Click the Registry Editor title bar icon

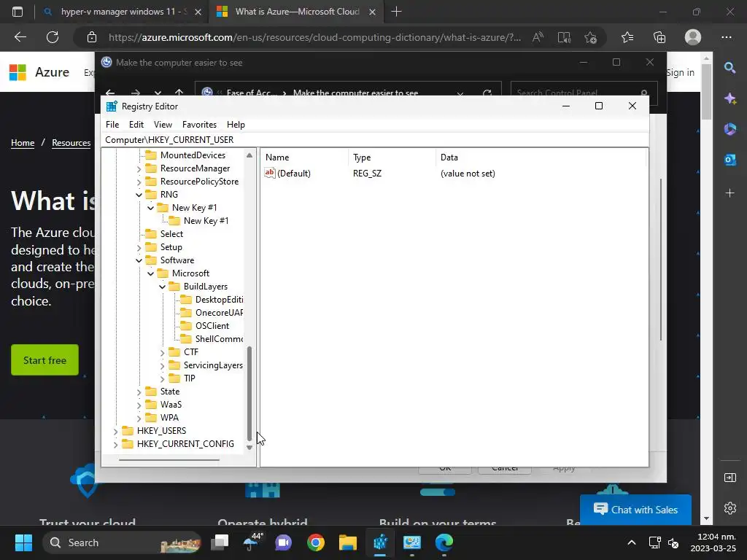tap(112, 106)
